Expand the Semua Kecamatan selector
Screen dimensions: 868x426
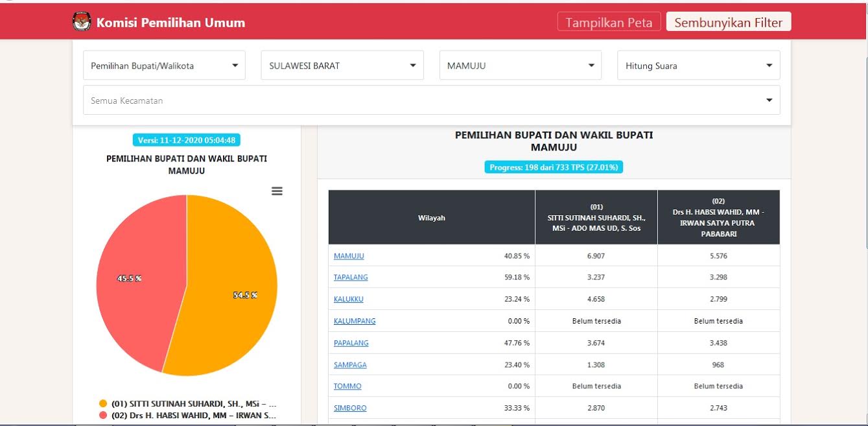(431, 101)
